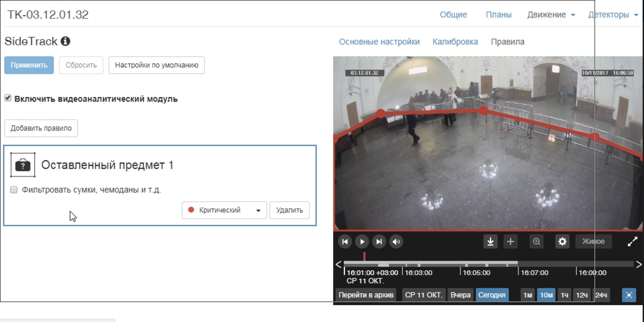The image size is (644, 322).
Task: Click the 16:05:00 timeline label
Action: pos(477,273)
